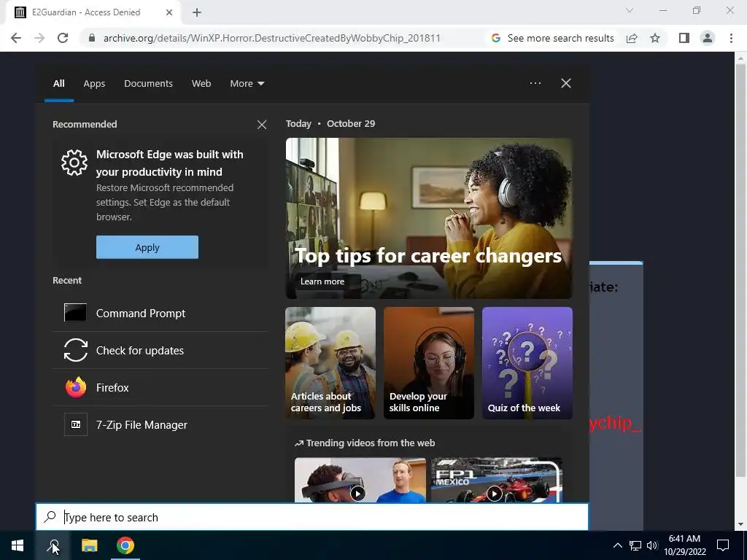The height and width of the screenshot is (560, 747).
Task: Click the settings gear icon in Recommended
Action: tap(74, 163)
